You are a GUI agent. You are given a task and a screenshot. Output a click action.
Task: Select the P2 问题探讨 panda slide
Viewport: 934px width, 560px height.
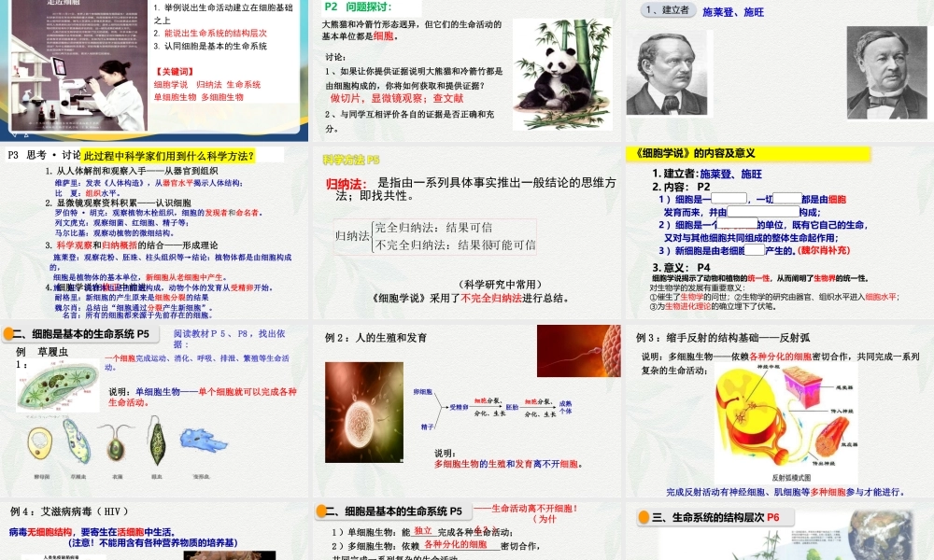(466, 70)
